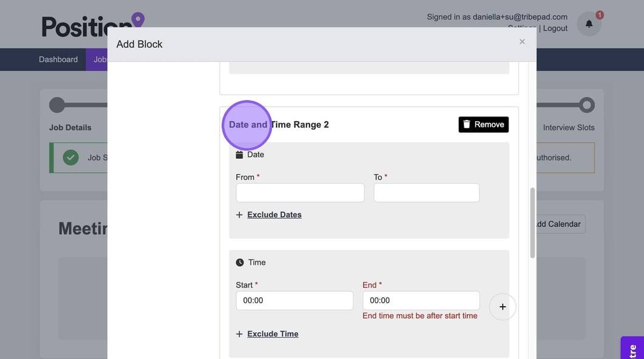
Task: Expand the Exclude Time option
Action: (x=273, y=334)
